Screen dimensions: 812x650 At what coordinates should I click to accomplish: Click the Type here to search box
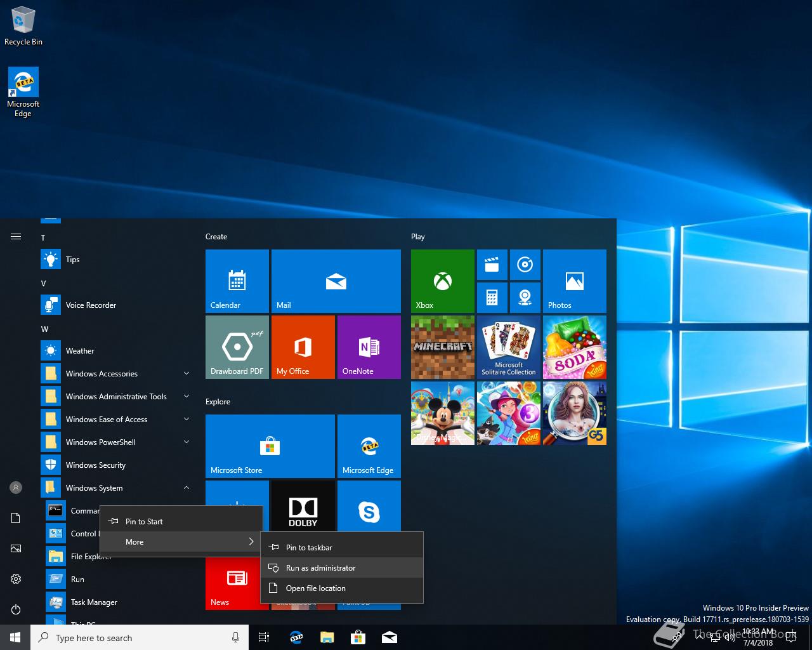click(x=140, y=637)
